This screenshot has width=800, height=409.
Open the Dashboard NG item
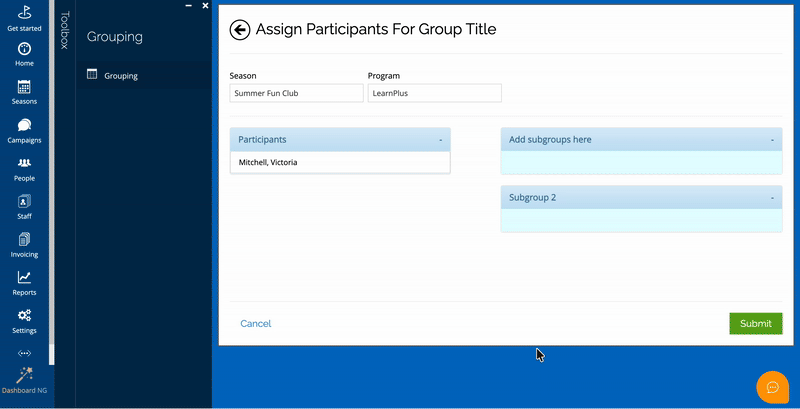point(24,380)
